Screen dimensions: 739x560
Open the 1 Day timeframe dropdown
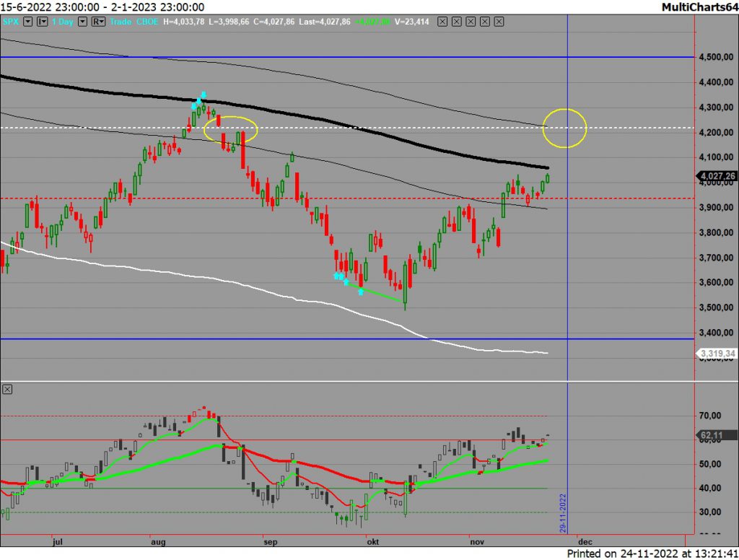tap(82, 22)
